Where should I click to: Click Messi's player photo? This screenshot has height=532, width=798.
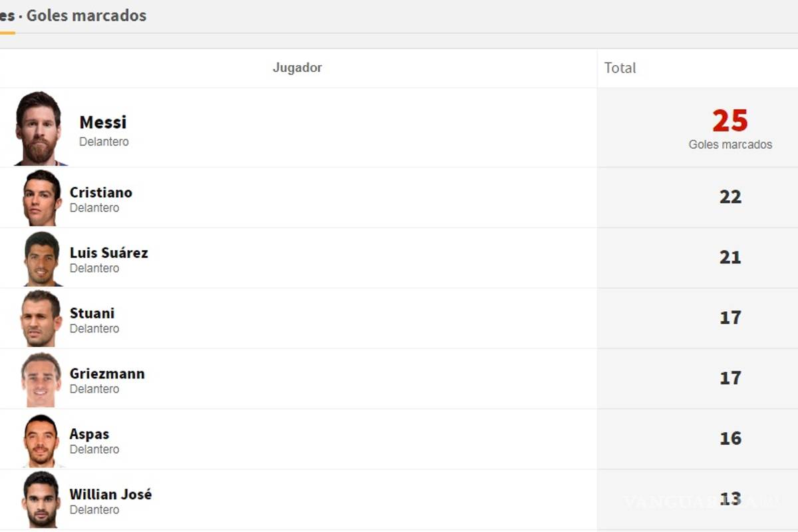point(39,128)
